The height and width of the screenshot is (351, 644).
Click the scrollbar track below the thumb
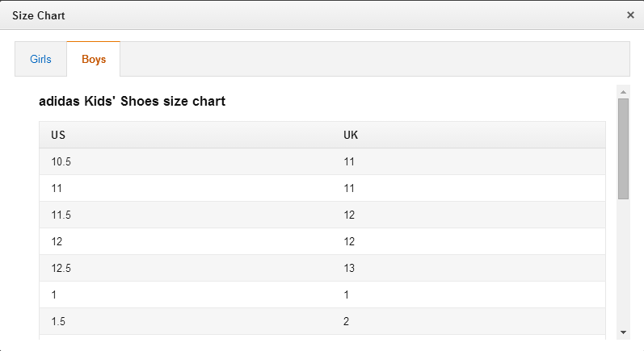point(624,262)
